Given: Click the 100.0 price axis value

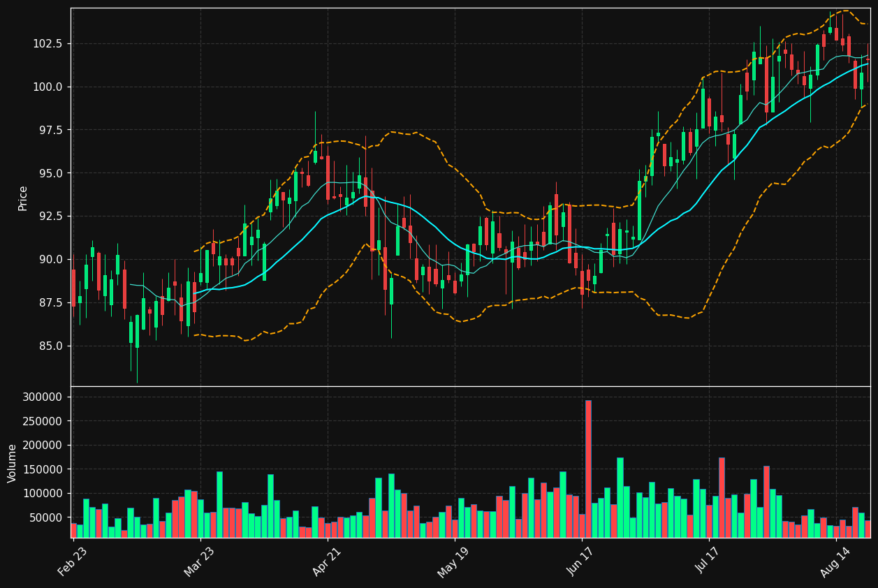Looking at the screenshot, I should [49, 87].
